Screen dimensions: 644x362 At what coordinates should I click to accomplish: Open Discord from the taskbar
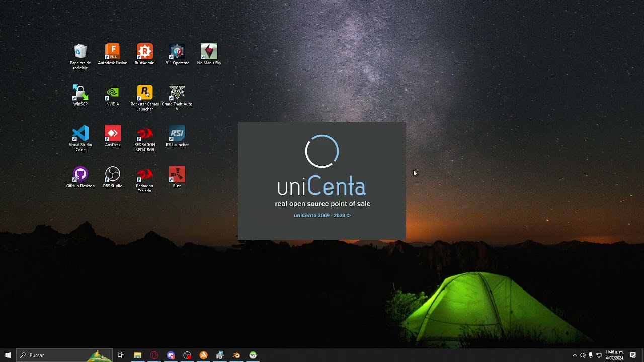pos(171,355)
